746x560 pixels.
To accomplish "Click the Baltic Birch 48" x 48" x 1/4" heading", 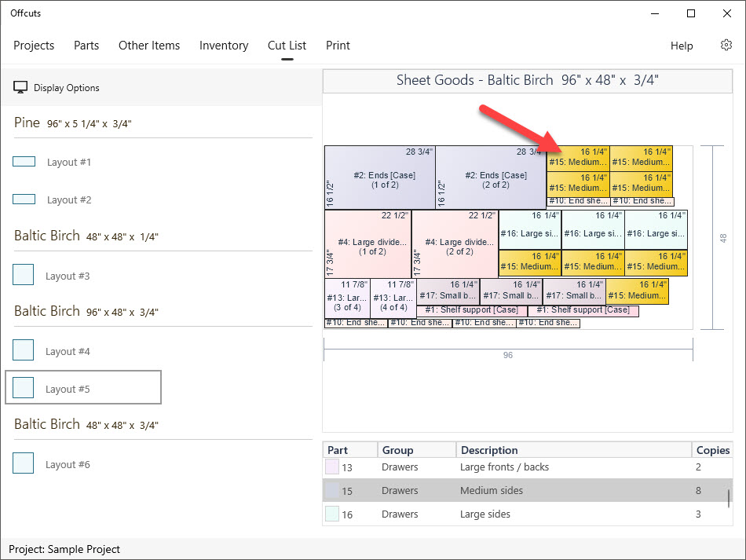I will click(86, 236).
